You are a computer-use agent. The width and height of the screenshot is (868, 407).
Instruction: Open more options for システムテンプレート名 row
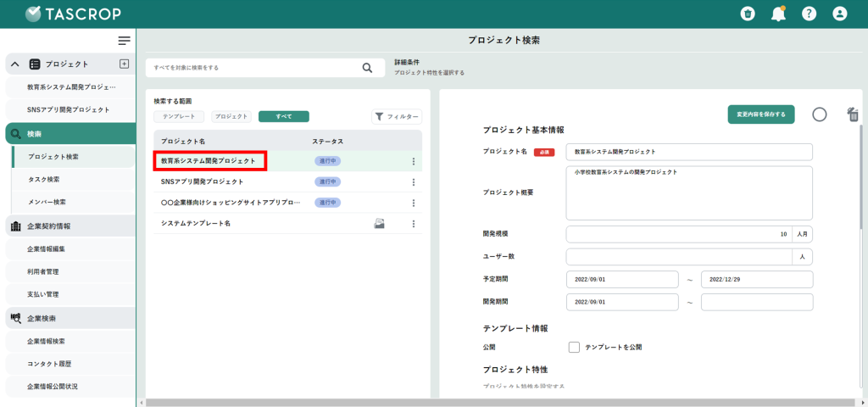(x=413, y=224)
